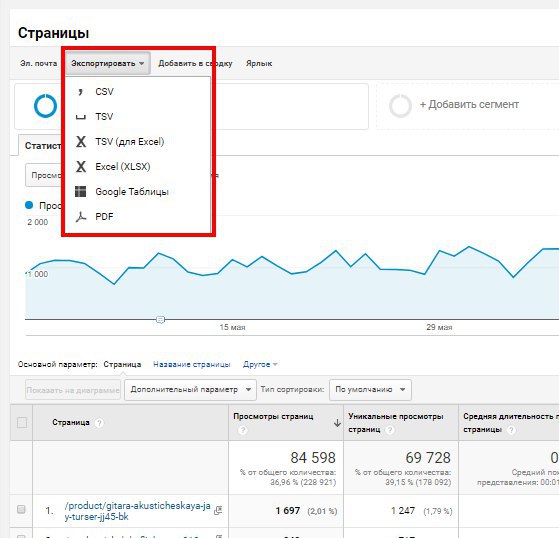Click the Страницы report heading
559x538 pixels.
pos(53,33)
